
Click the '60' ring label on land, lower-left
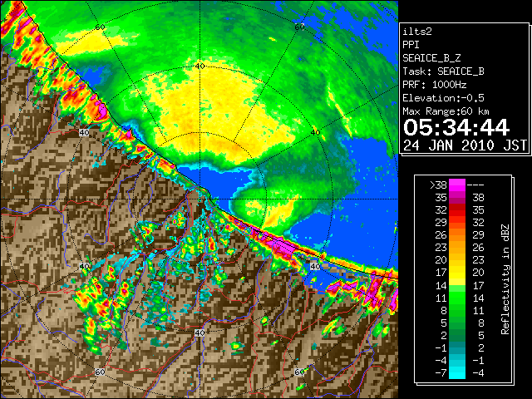point(100,372)
